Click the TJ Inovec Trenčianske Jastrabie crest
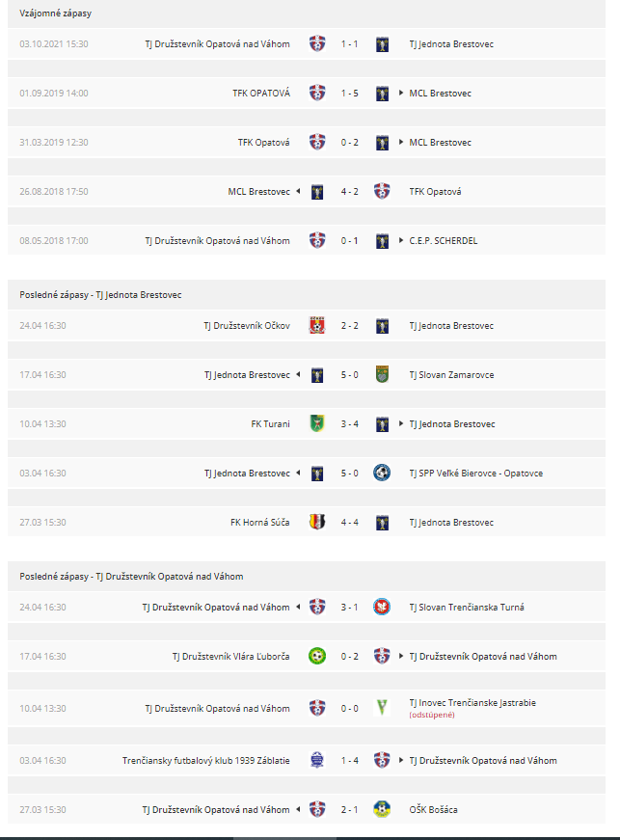 pos(382,708)
